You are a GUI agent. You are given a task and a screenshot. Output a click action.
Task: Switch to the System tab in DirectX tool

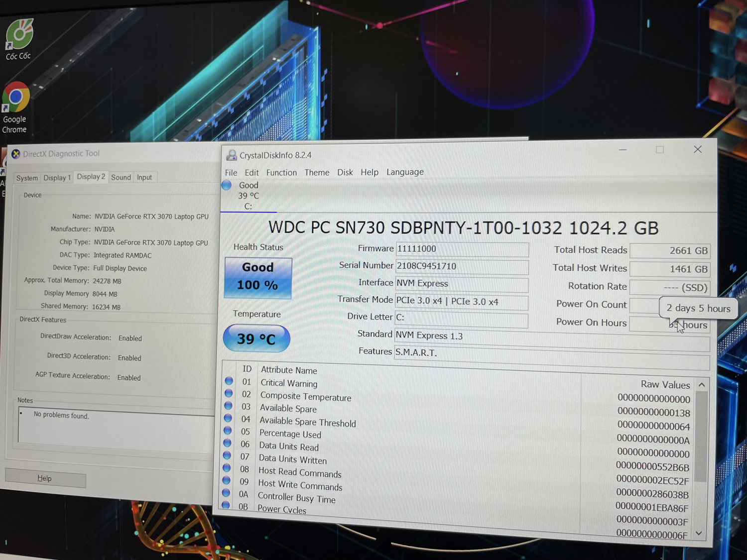tap(27, 178)
